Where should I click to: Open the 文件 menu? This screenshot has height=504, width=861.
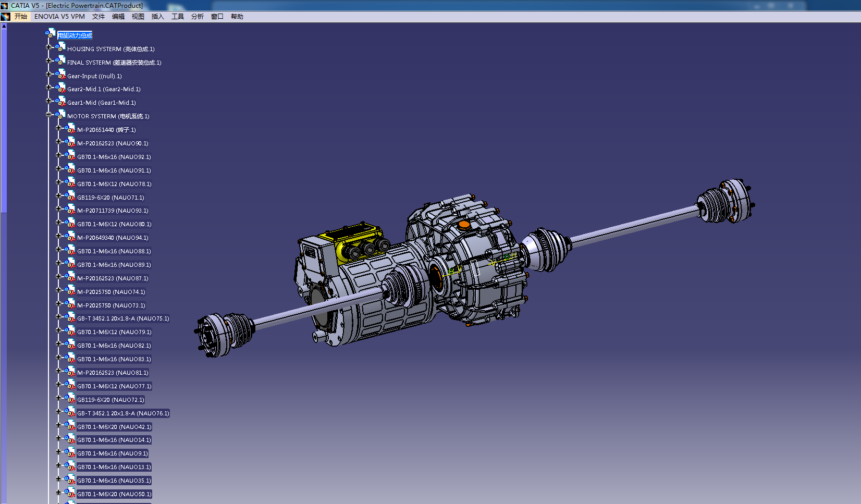pos(99,17)
